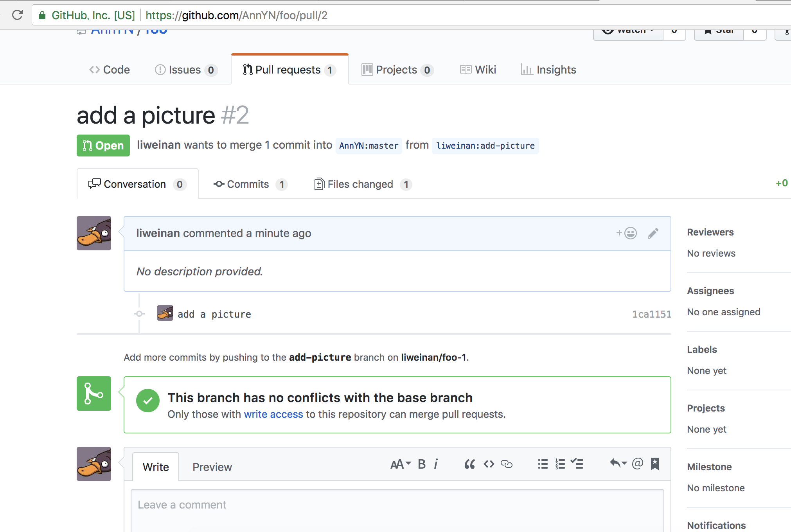Follow the write access link
The width and height of the screenshot is (791, 532).
tap(273, 414)
